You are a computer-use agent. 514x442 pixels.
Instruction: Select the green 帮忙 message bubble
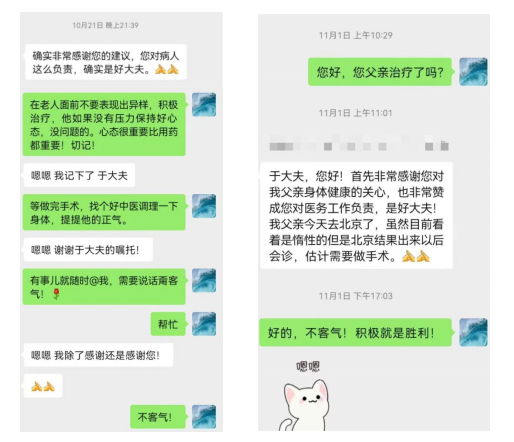[x=168, y=324]
